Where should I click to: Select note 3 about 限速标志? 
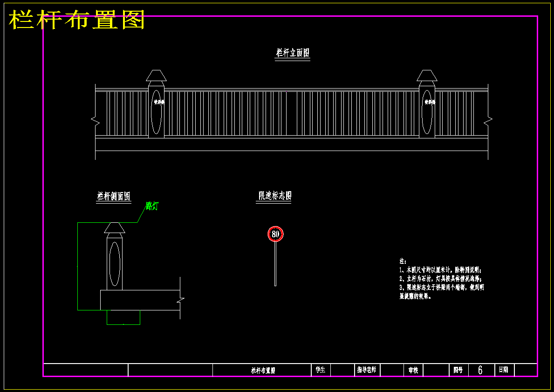(442, 292)
